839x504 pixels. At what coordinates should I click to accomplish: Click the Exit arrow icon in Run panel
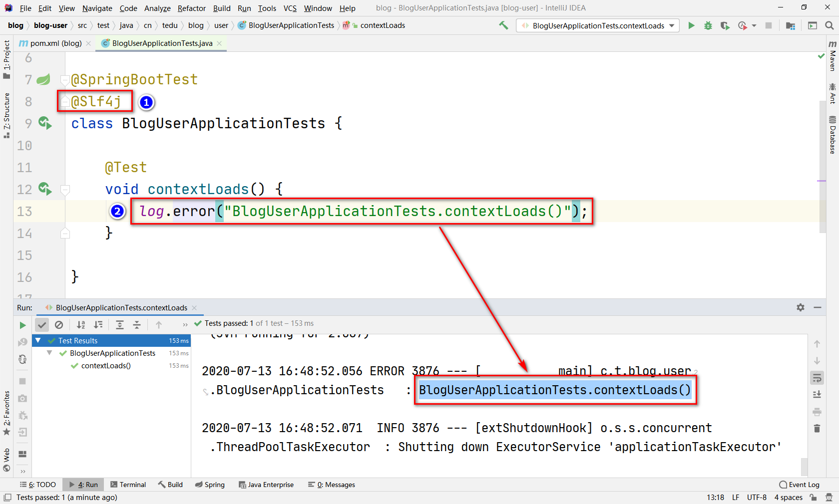22,432
